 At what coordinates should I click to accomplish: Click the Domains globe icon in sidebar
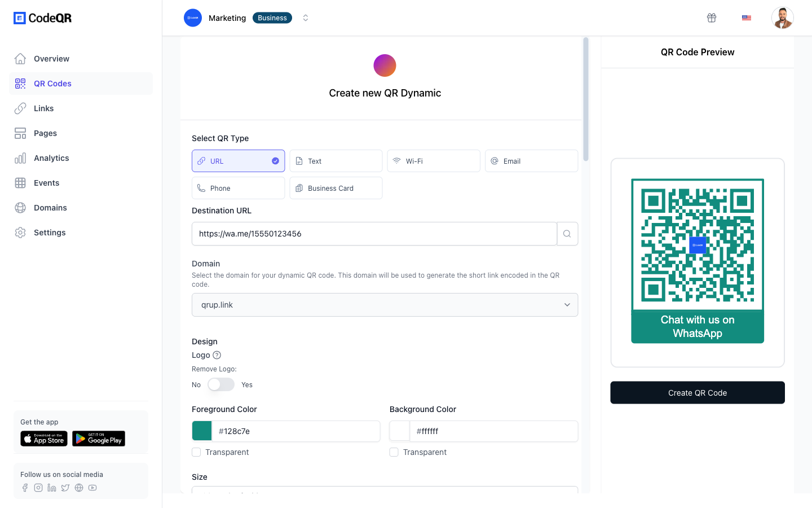point(20,208)
